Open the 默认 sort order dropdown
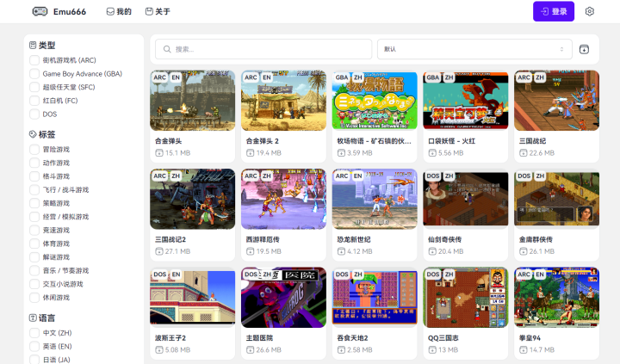620x364 pixels. pyautogui.click(x=474, y=49)
